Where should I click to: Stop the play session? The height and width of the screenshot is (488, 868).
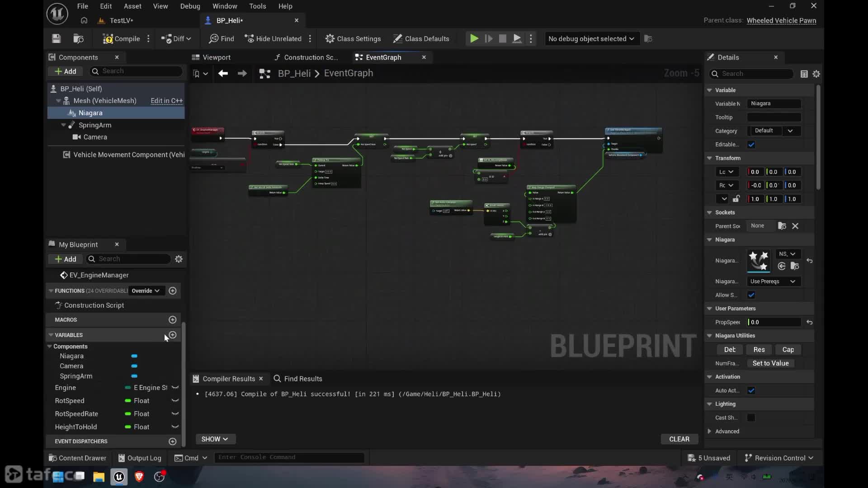coord(502,39)
